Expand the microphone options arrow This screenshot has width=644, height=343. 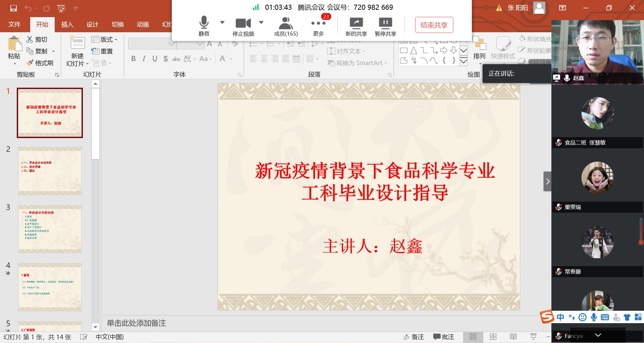[222, 23]
